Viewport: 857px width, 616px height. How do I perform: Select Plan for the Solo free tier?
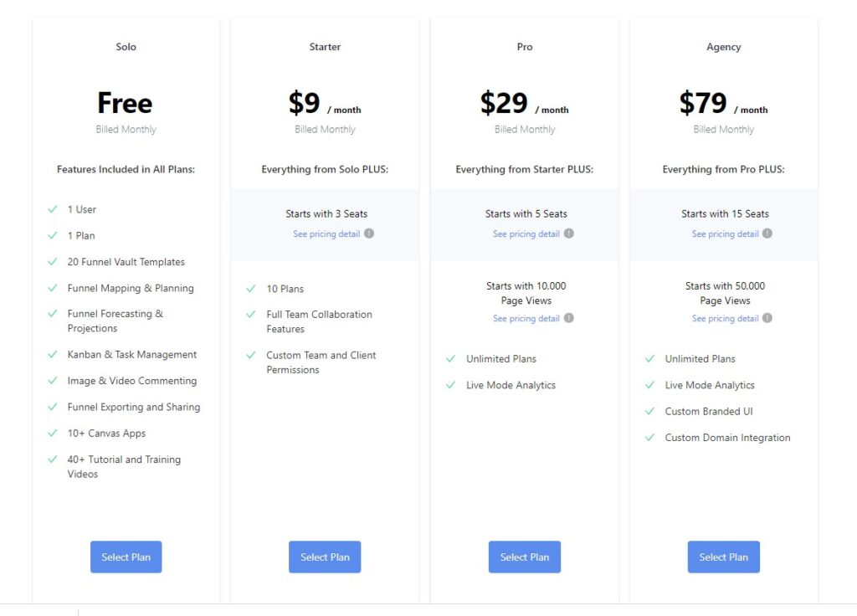tap(126, 557)
